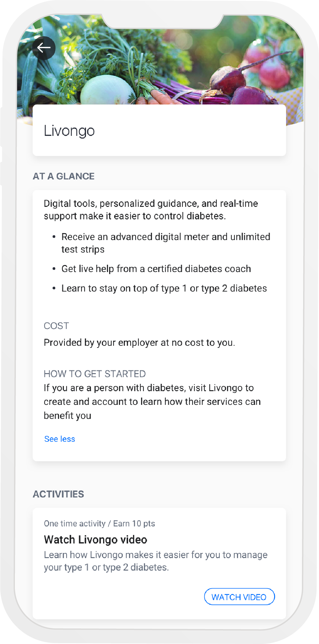The image size is (319, 644).
Task: Tap the type 1 or type 2 diabetes bullet
Action: [x=164, y=288]
